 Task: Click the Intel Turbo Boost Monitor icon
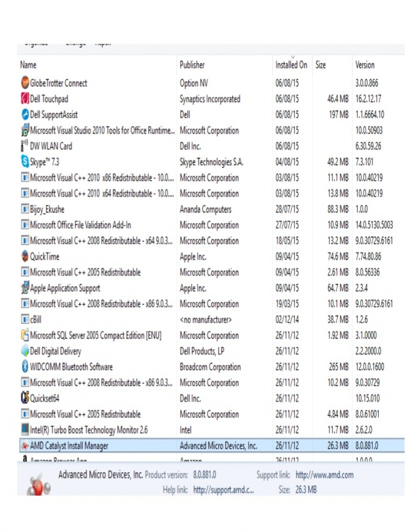(x=25, y=429)
